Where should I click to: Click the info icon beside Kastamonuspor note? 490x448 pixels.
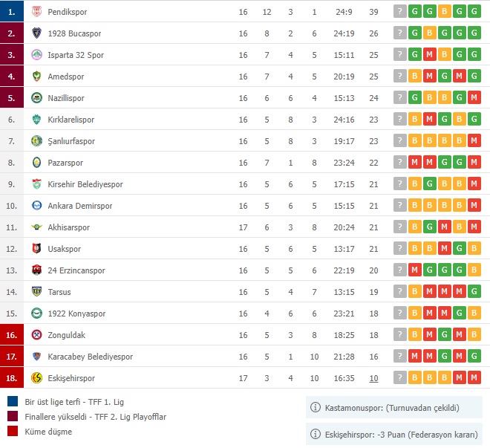coord(316,408)
